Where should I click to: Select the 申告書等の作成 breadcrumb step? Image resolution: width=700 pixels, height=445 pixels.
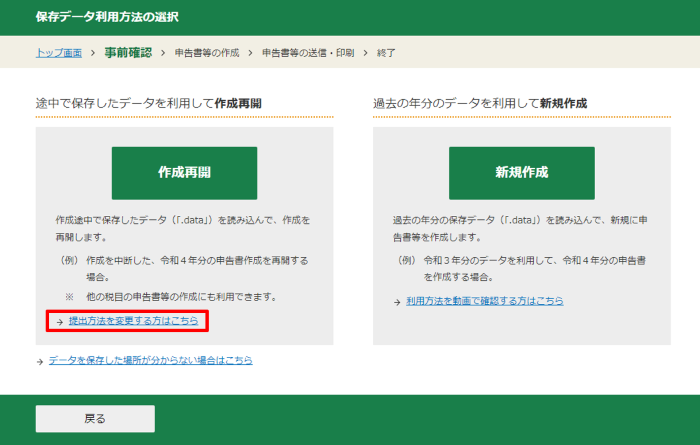207,52
